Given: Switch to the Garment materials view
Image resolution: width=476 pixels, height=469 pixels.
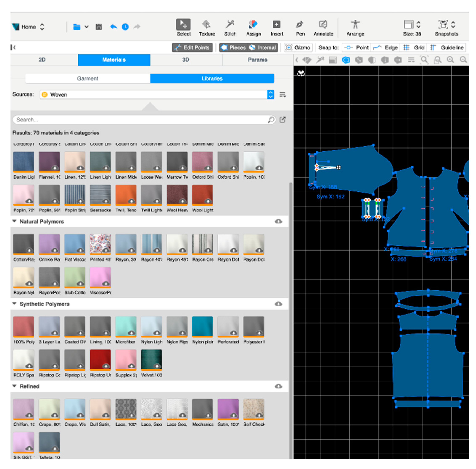Looking at the screenshot, I should tap(88, 78).
